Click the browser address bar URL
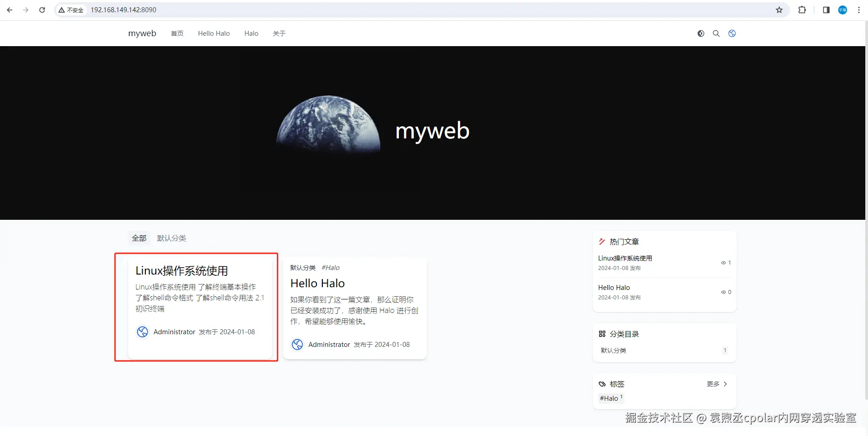868x436 pixels. click(124, 10)
